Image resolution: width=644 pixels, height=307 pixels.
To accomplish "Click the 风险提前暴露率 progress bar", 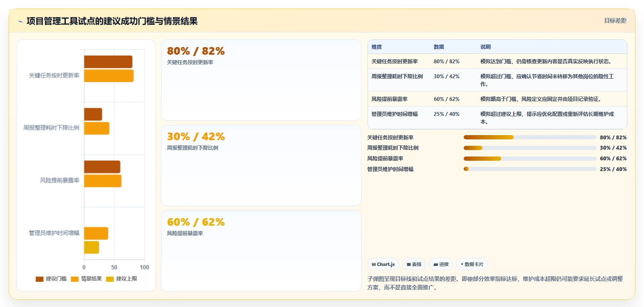I will coord(530,158).
